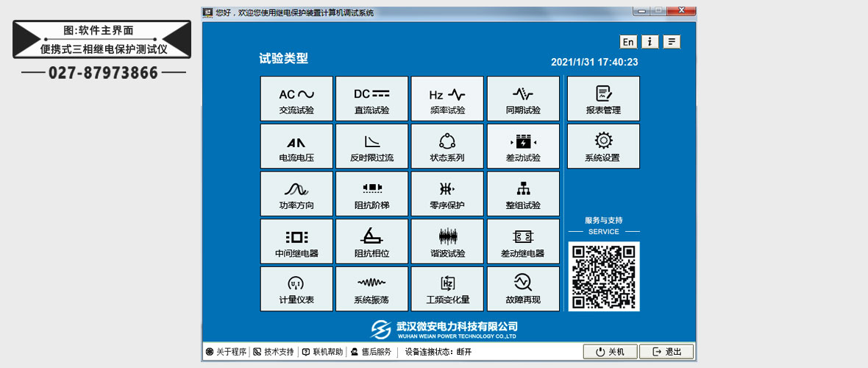This screenshot has height=368, width=868.
Task: Click About Program (关于程序) in status bar
Action: pyautogui.click(x=227, y=352)
